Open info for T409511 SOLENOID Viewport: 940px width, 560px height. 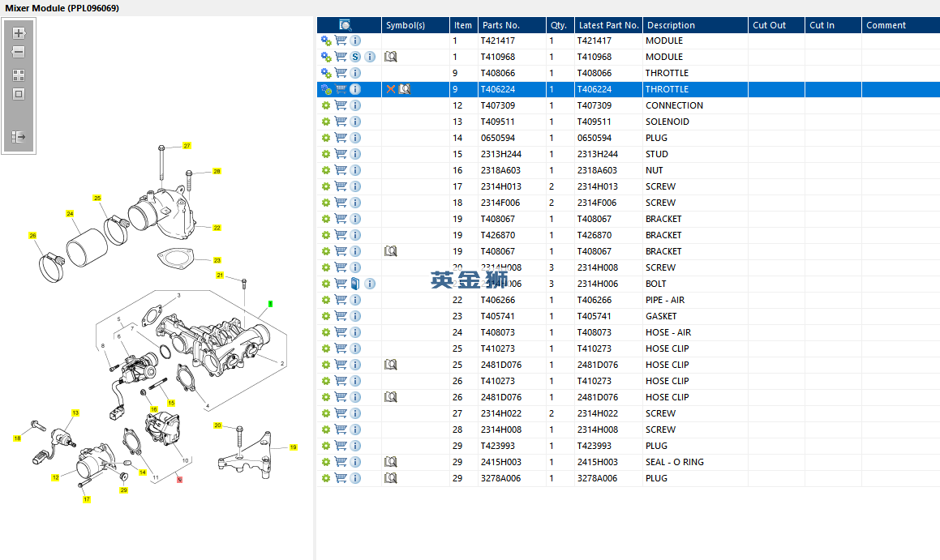tap(355, 122)
